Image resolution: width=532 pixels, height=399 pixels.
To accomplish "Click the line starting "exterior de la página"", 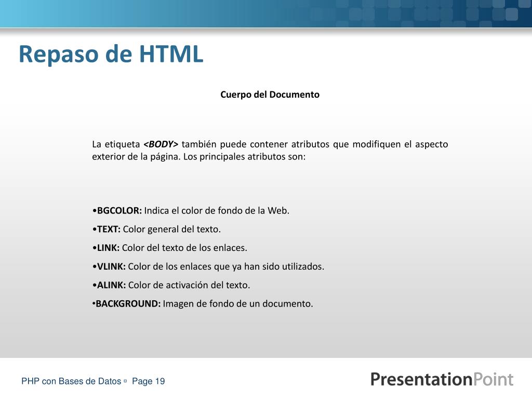I will [x=199, y=157].
